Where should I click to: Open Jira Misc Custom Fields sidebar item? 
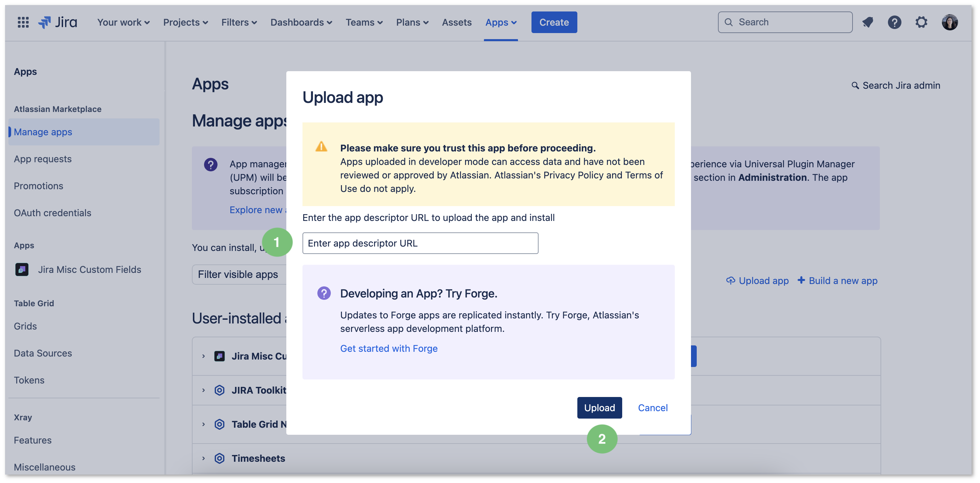tap(78, 269)
